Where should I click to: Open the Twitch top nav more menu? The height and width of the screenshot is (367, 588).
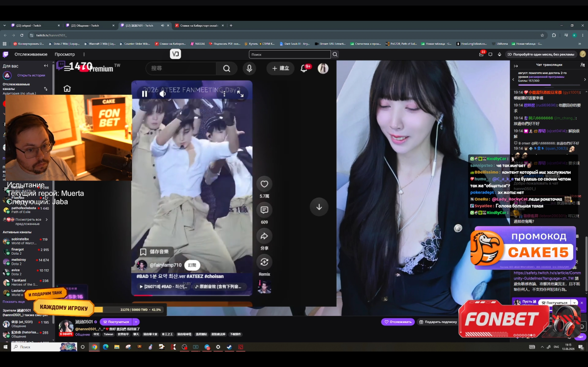coord(84,54)
